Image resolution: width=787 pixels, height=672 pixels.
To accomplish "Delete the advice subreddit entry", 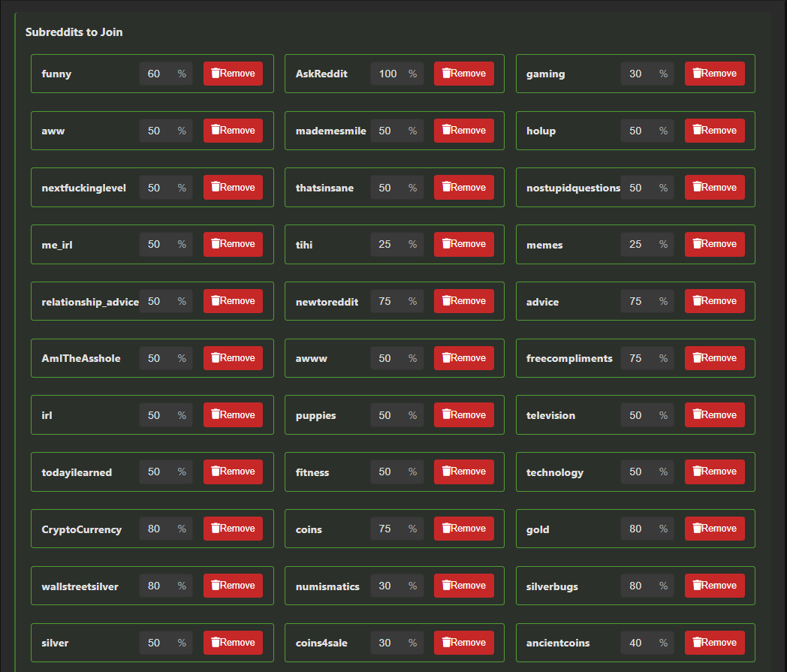I will coord(715,301).
